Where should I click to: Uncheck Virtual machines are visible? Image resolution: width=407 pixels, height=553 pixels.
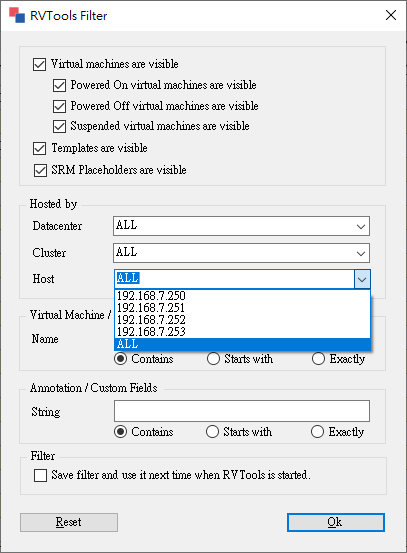[39, 65]
